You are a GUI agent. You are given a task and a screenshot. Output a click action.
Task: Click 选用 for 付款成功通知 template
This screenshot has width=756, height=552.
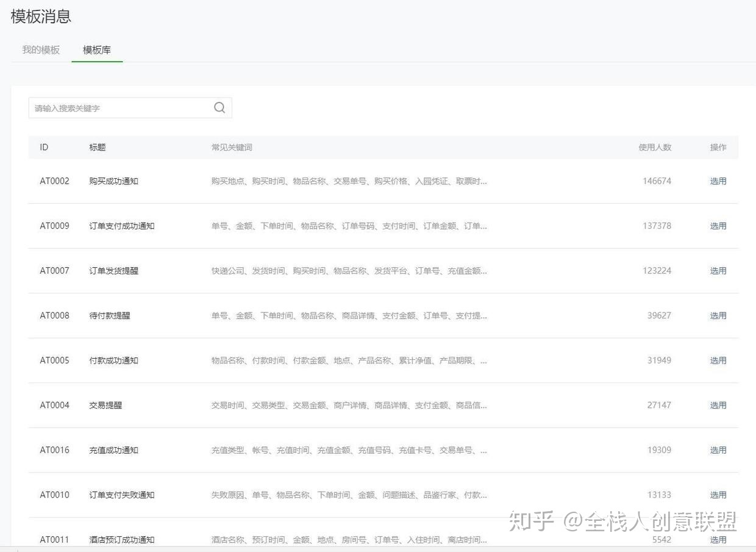tap(718, 360)
